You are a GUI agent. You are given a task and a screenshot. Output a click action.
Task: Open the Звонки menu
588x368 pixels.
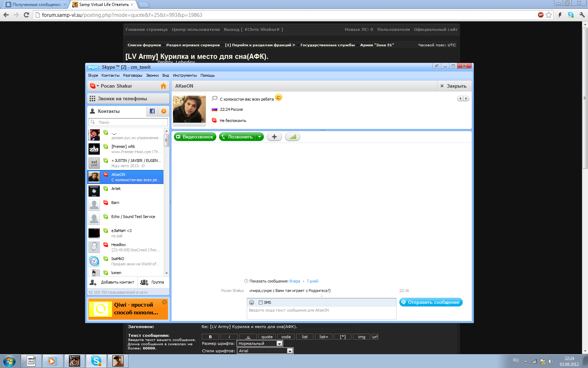click(152, 75)
